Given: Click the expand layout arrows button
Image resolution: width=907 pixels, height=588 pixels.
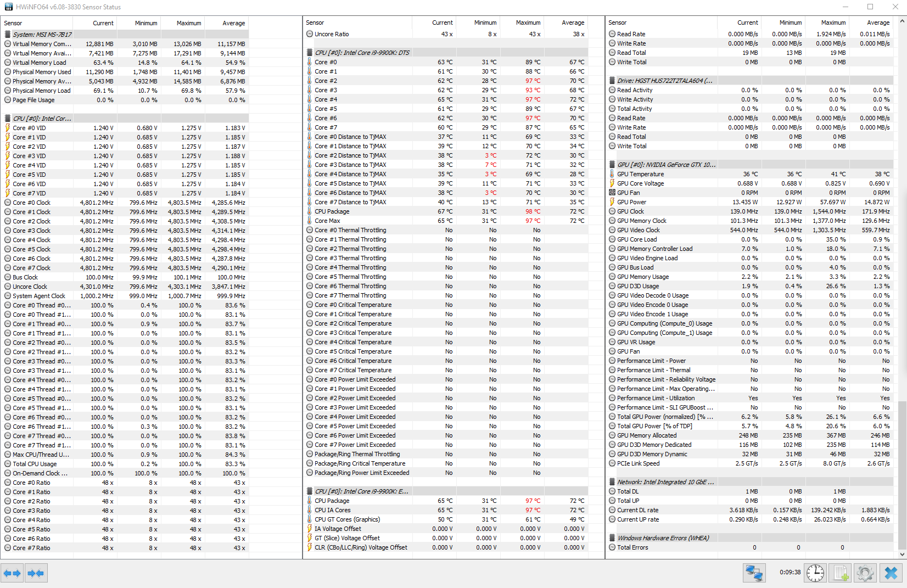Looking at the screenshot, I should click(12, 573).
